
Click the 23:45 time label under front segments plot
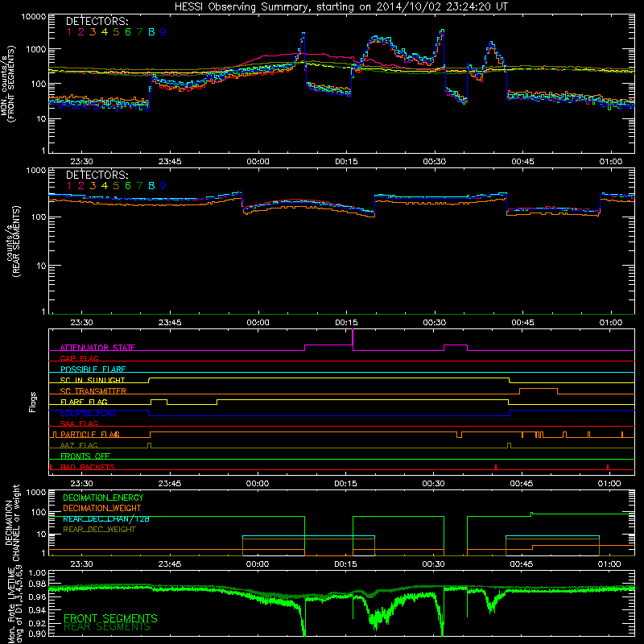(x=170, y=162)
